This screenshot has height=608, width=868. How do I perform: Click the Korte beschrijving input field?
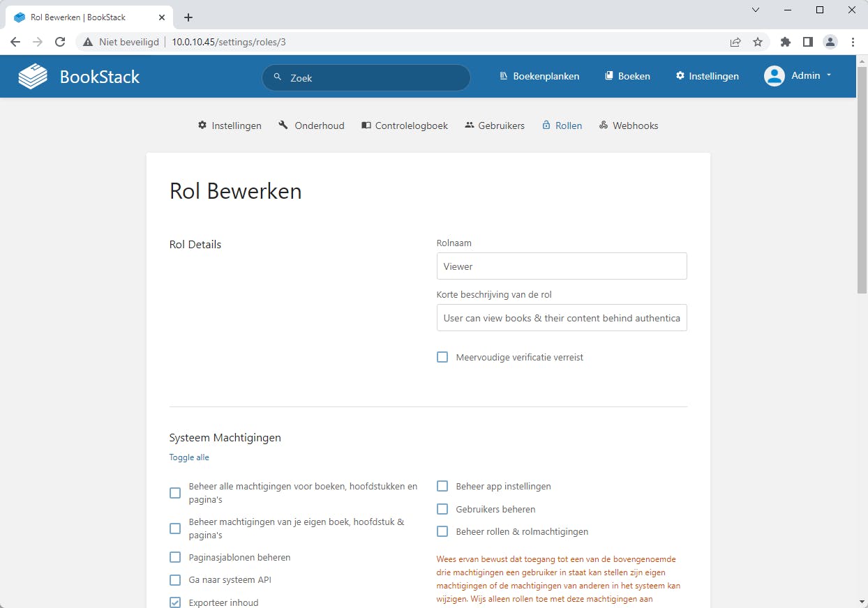tap(562, 317)
